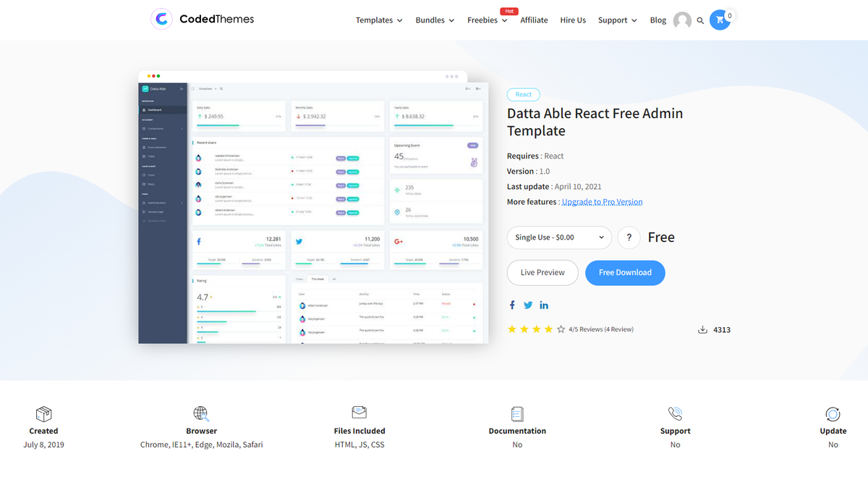Open the Single Use - $0.00 license dropdown
Screen dimensions: 868x477
[558, 237]
